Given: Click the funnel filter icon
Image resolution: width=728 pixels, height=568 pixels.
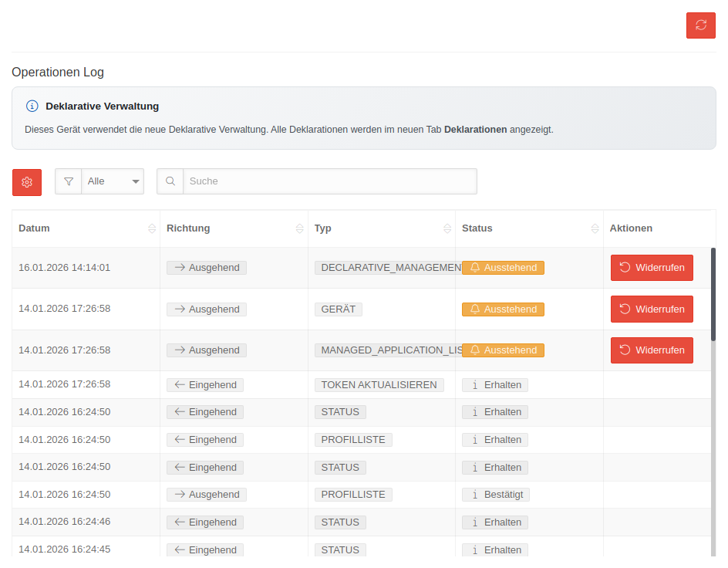Looking at the screenshot, I should [x=69, y=181].
